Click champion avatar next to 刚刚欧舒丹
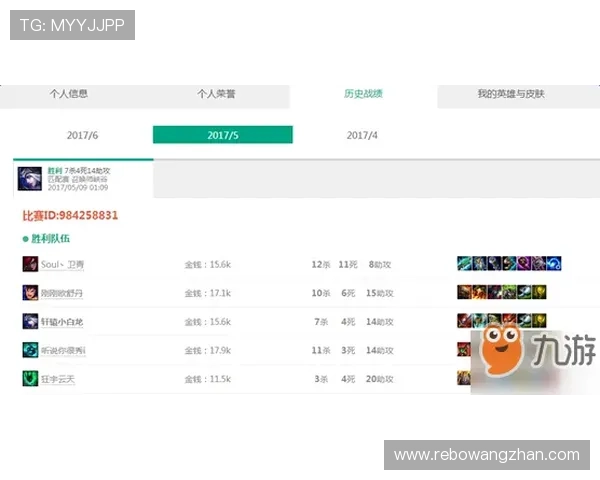 click(30, 293)
